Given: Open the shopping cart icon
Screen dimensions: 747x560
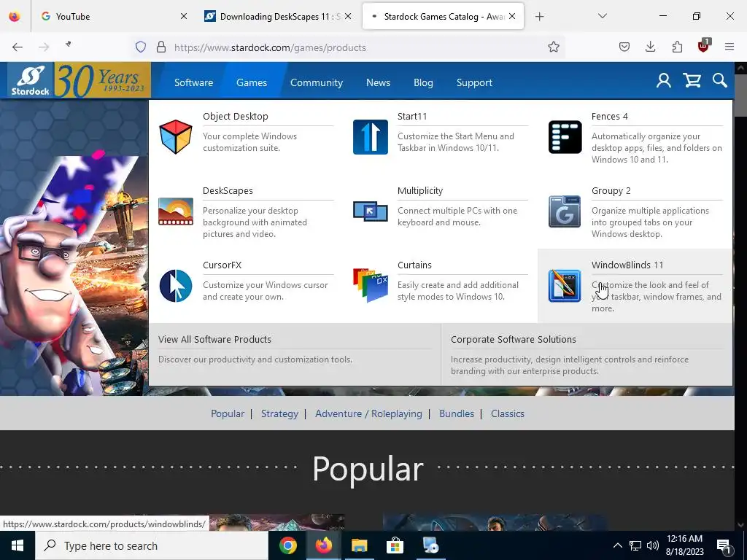Looking at the screenshot, I should click(692, 80).
